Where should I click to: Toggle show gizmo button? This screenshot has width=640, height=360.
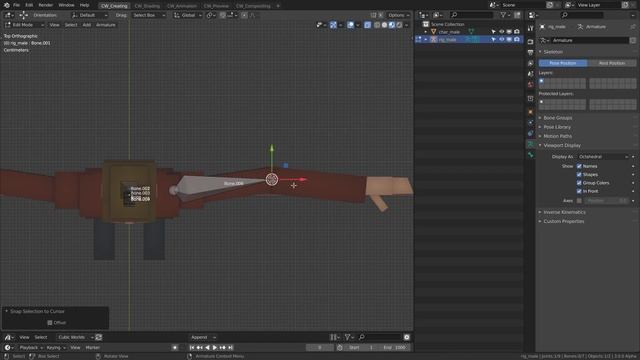[333, 25]
